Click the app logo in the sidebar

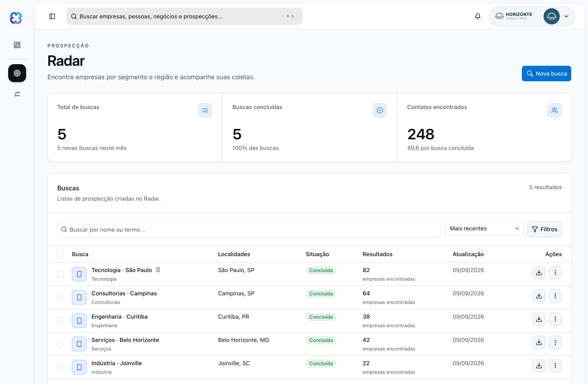[16, 18]
